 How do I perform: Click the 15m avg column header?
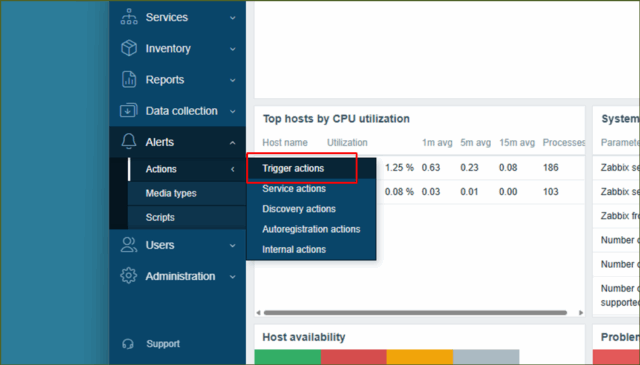(x=517, y=142)
